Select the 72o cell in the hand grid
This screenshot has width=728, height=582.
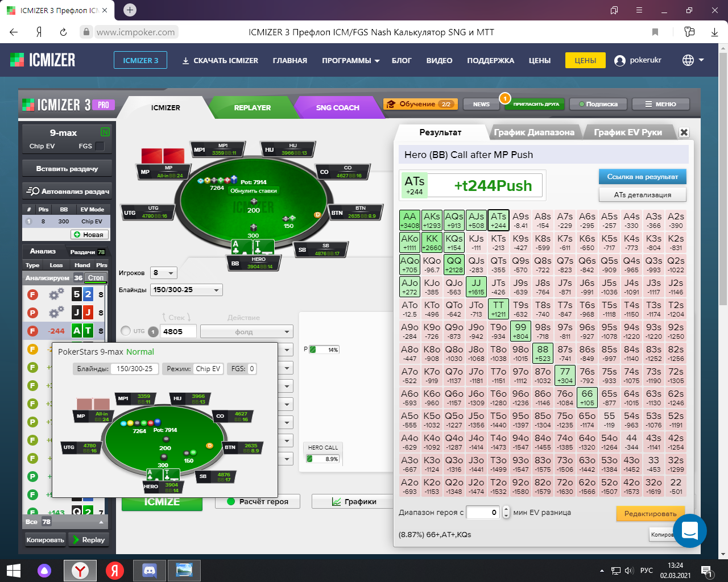pyautogui.click(x=565, y=486)
